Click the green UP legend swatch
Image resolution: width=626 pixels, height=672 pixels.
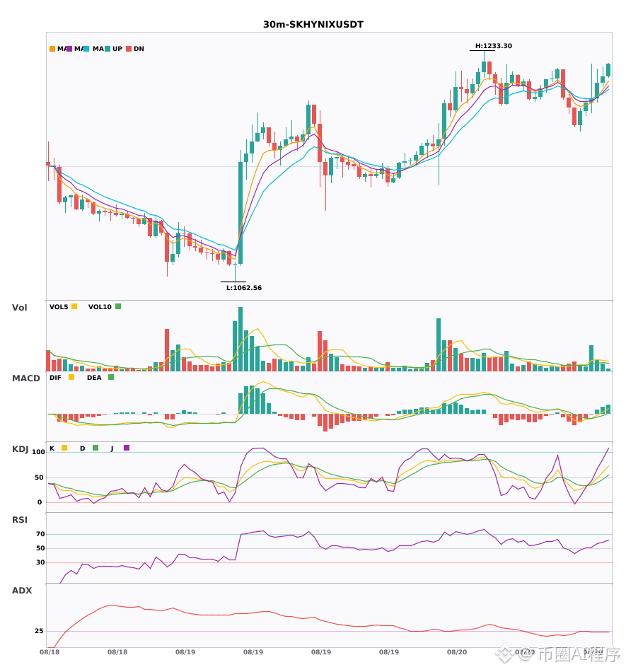tap(108, 49)
